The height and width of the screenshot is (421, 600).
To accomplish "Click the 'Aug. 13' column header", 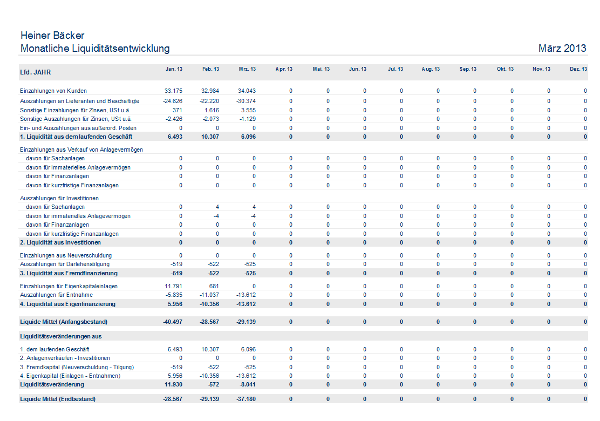I will coord(431,69).
